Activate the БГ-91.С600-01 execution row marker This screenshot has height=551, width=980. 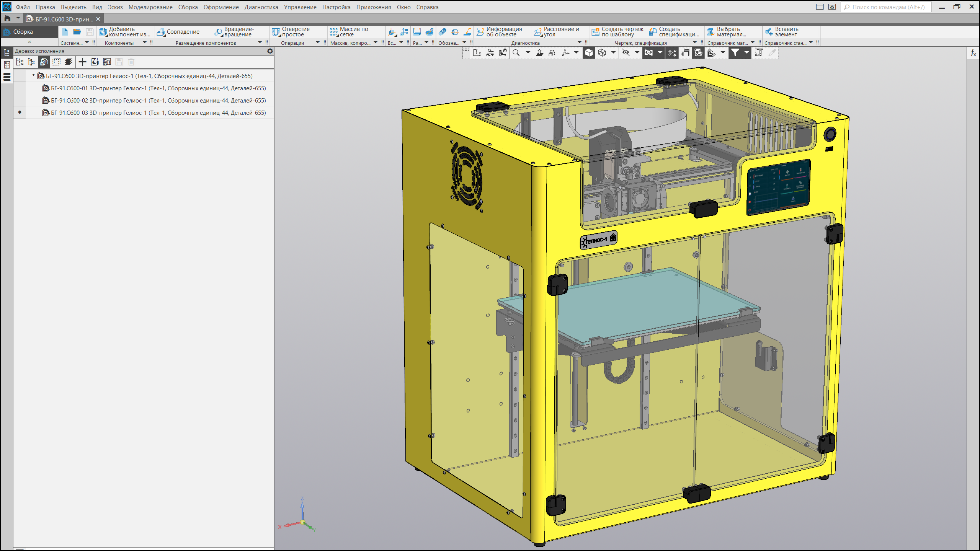point(20,88)
